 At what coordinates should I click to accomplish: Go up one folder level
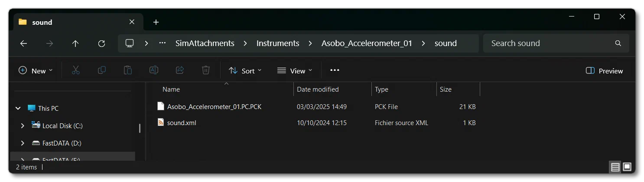point(75,43)
